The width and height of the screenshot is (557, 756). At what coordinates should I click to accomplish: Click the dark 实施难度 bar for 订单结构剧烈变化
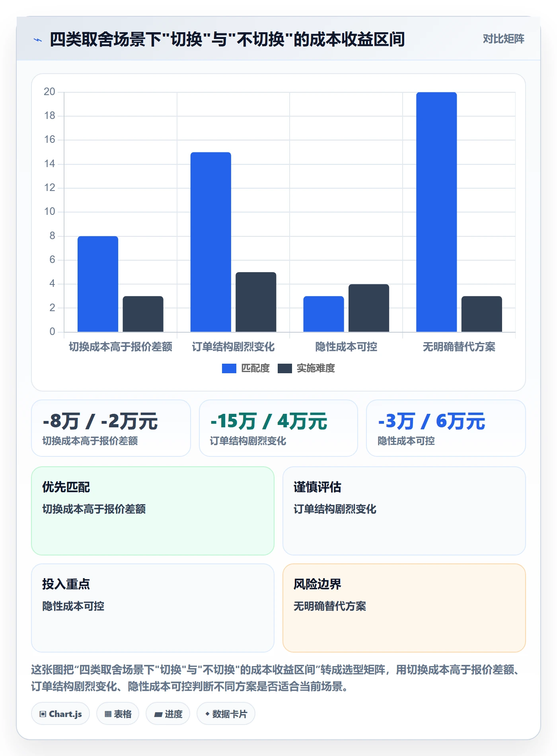point(256,302)
